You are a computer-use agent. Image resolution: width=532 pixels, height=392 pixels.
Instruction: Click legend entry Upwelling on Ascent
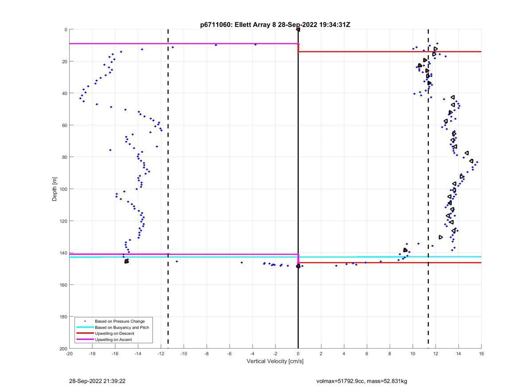coord(113,340)
